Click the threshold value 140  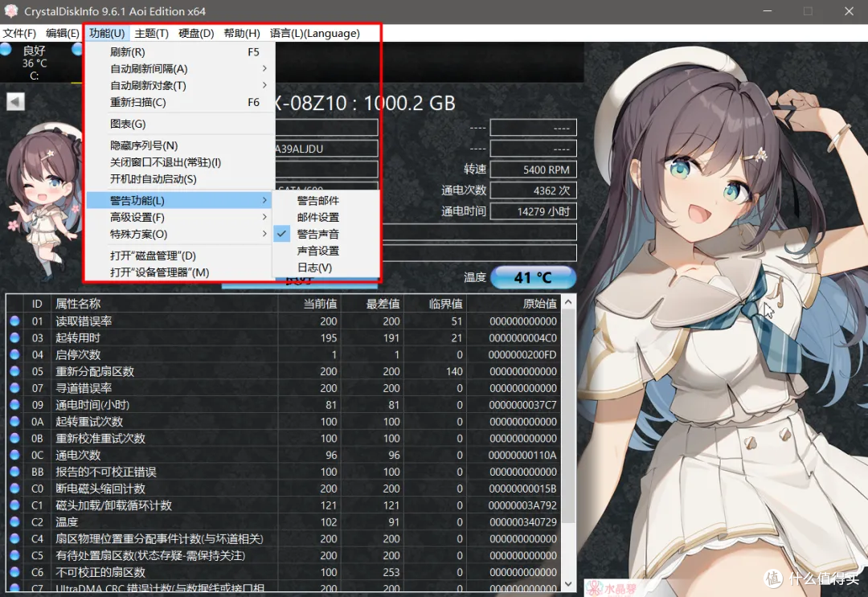click(x=454, y=371)
